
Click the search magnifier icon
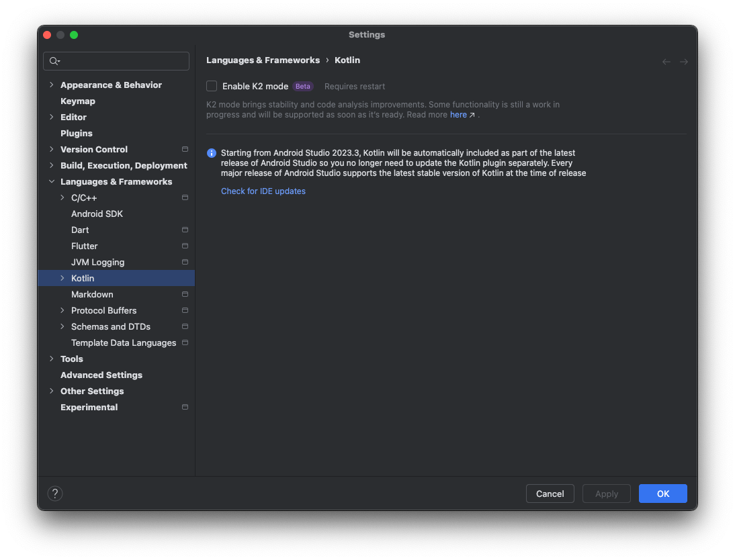[54, 61]
